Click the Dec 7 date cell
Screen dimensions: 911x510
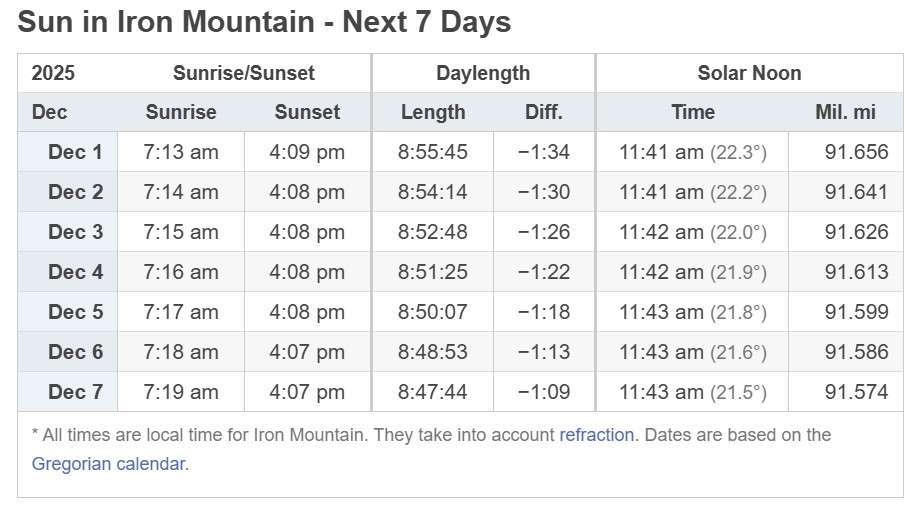[x=75, y=392]
